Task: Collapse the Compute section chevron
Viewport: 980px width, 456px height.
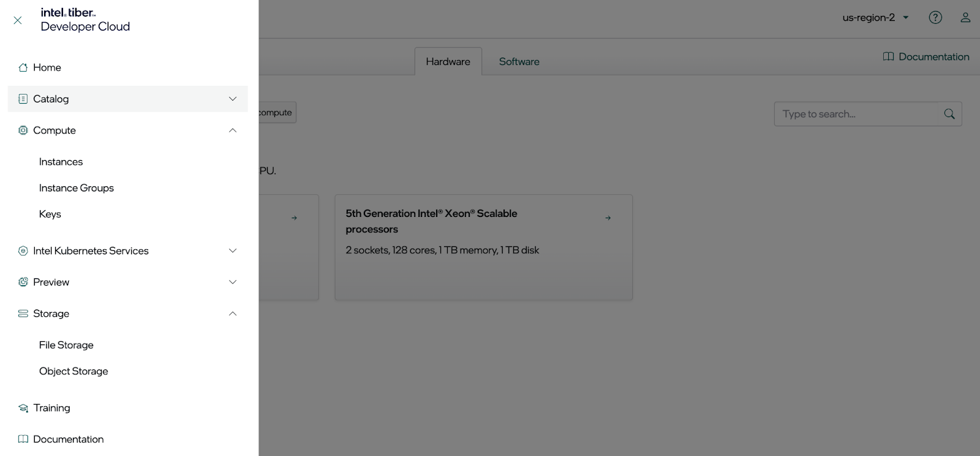Action: point(233,131)
